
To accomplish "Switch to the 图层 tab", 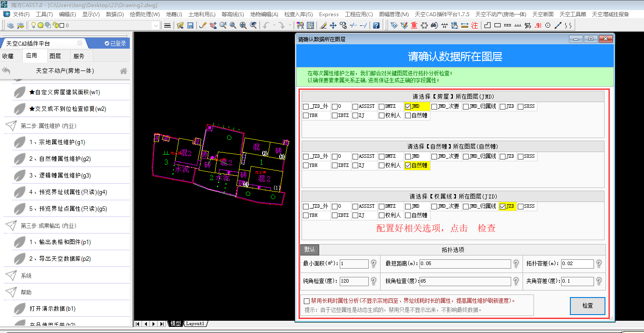I will pyautogui.click(x=55, y=56).
